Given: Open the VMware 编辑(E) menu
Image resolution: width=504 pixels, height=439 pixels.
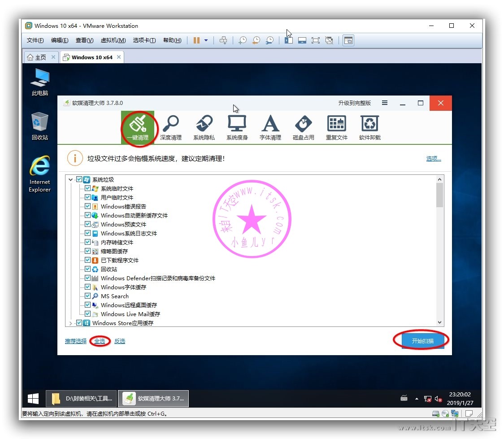Looking at the screenshot, I should coord(60,40).
